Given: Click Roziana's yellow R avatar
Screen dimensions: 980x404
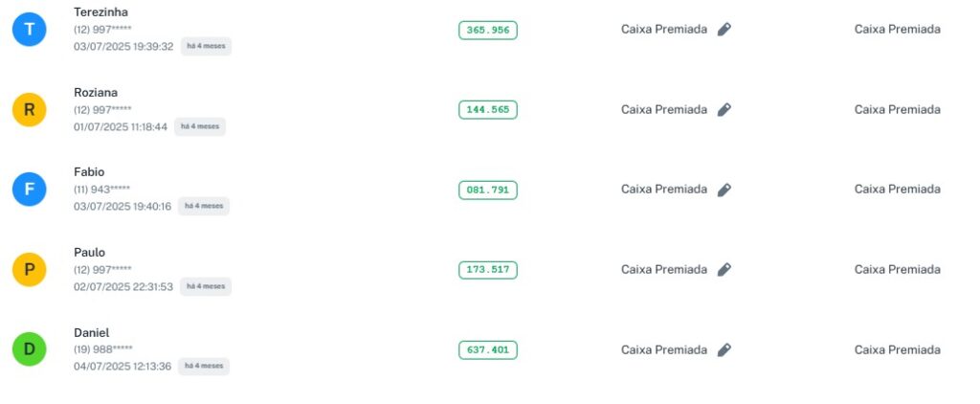Looking at the screenshot, I should click(29, 110).
